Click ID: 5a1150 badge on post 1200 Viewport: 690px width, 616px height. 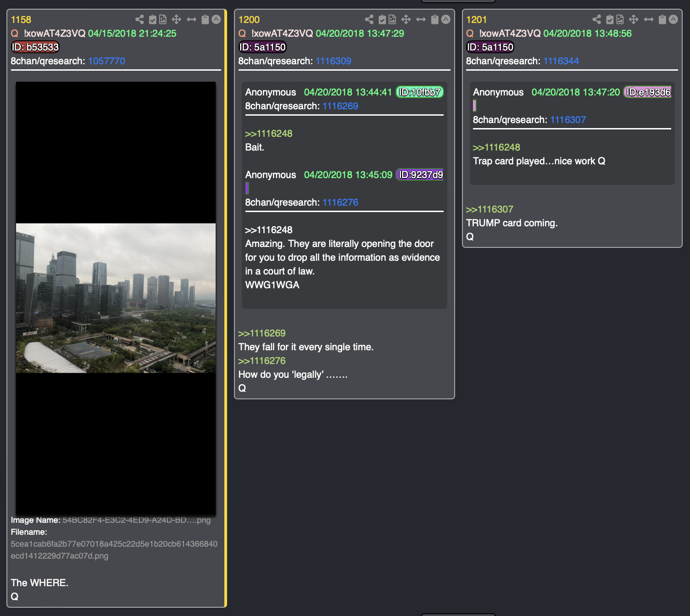tap(262, 47)
